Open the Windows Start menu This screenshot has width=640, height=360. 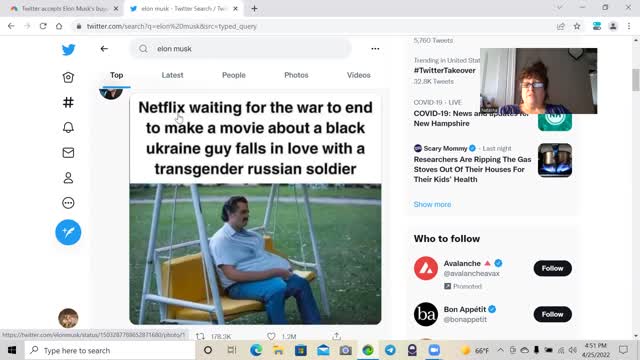tap(12, 350)
